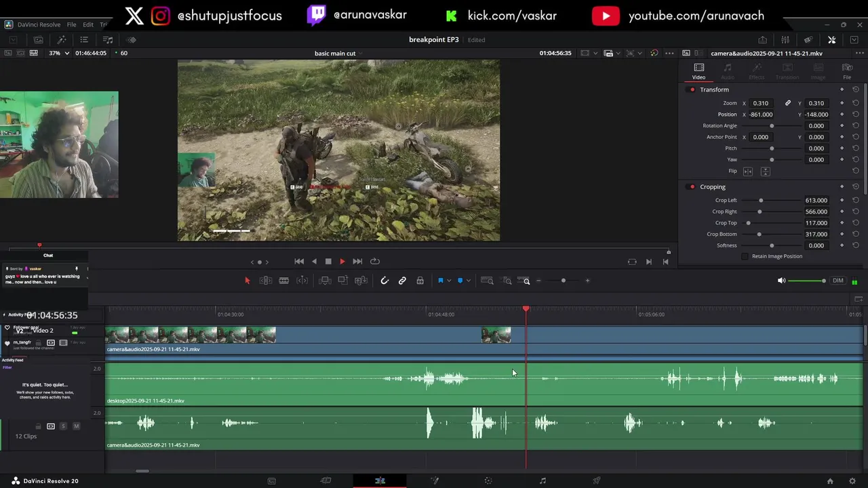
Task: Toggle zoom X/Y link in Transform
Action: click(788, 104)
